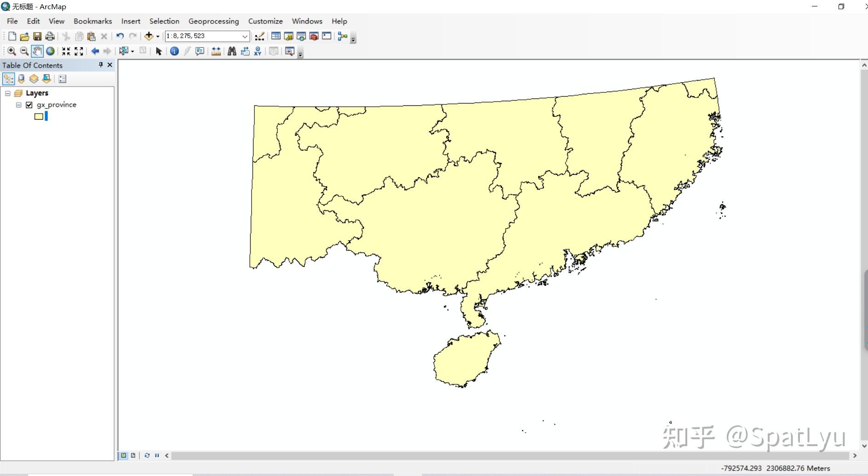List By Source in TOC

coord(21,79)
